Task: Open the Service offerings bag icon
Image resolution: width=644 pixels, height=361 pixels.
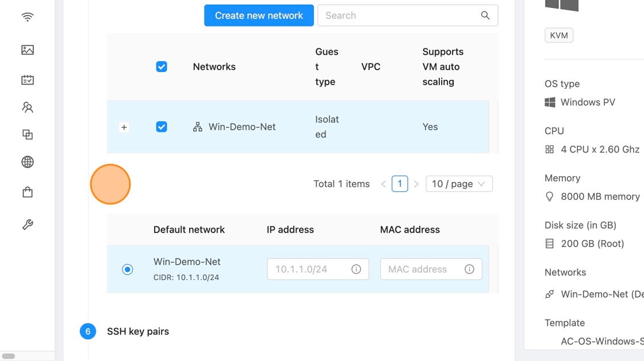Action: pos(27,192)
